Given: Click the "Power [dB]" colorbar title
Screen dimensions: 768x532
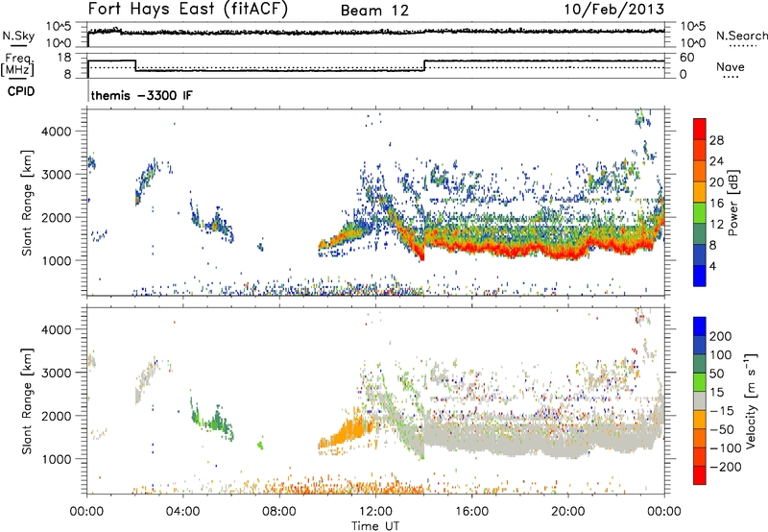Looking at the screenshot, I should coord(732,203).
